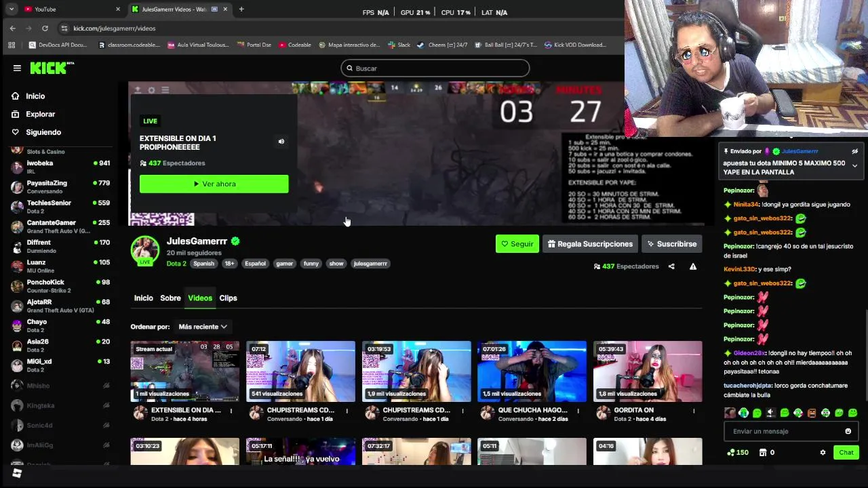Open CantanteGamer channel in sidebar
This screenshot has width=868, height=488.
click(x=61, y=226)
